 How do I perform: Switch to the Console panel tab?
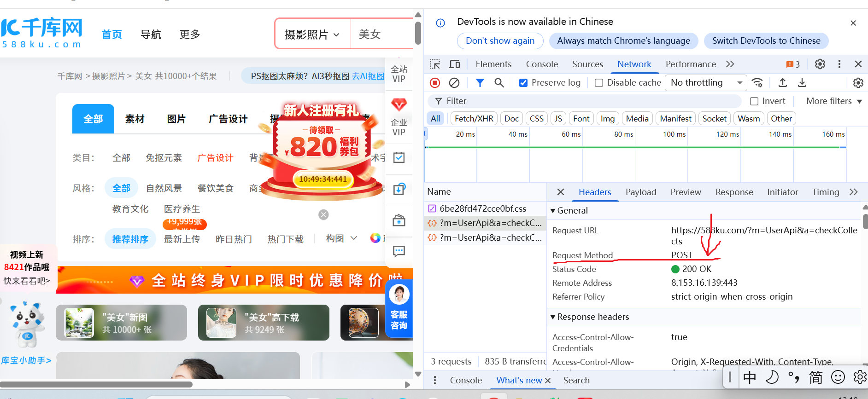coord(542,64)
